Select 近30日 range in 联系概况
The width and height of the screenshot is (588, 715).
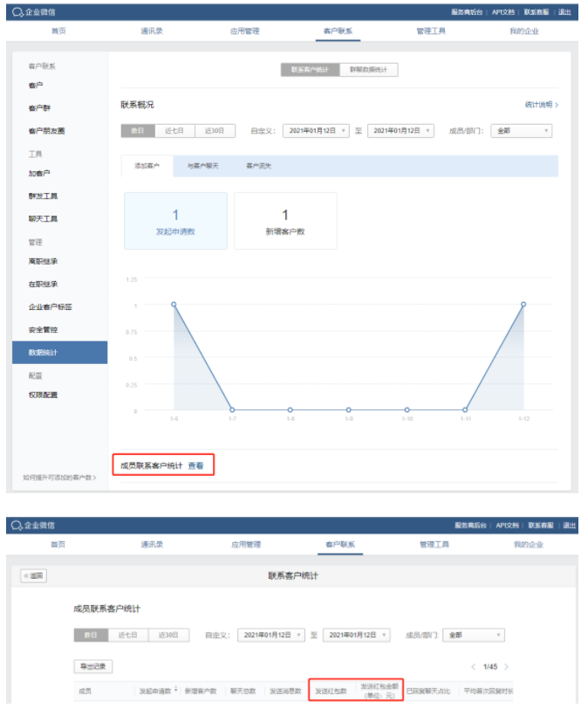click(x=215, y=131)
